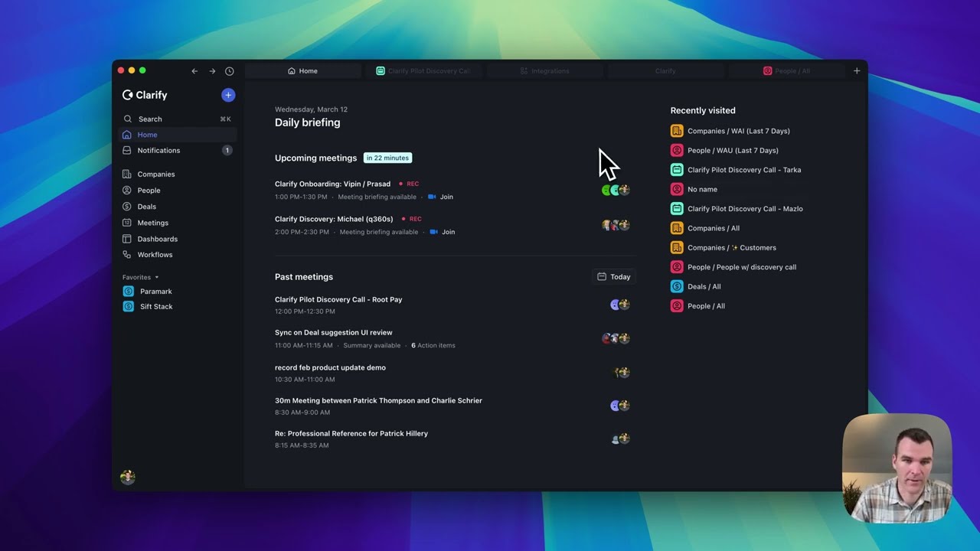The height and width of the screenshot is (551, 980).
Task: Click the user avatar at sidebar bottom
Action: [x=128, y=477]
